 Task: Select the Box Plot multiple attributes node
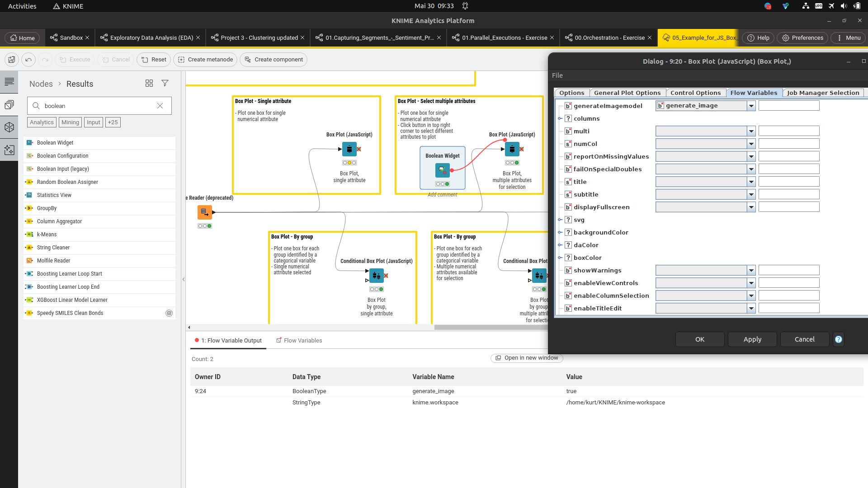click(512, 149)
